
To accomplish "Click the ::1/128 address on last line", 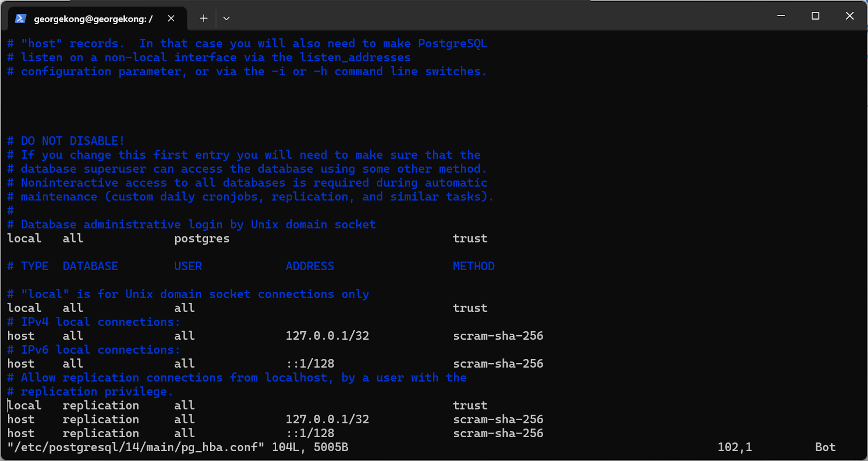I will click(x=310, y=434).
